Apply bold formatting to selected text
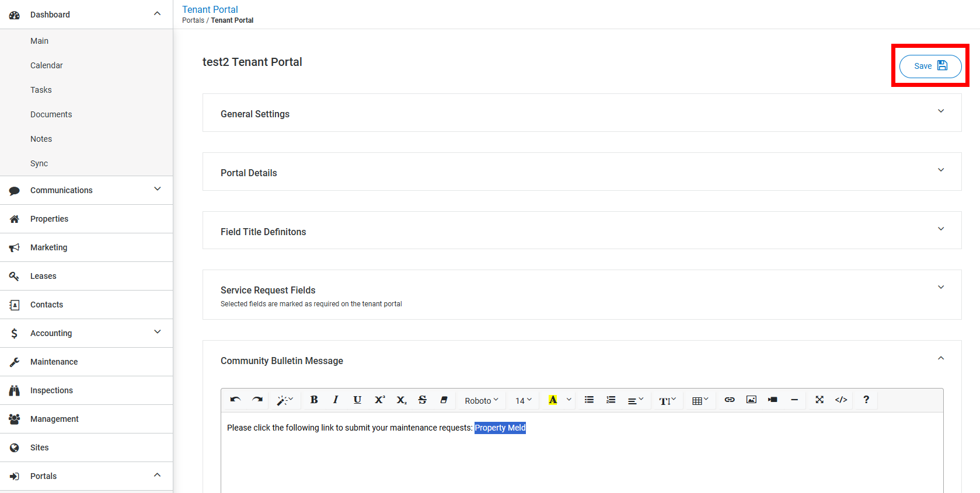Viewport: 980px width, 493px height. tap(314, 400)
